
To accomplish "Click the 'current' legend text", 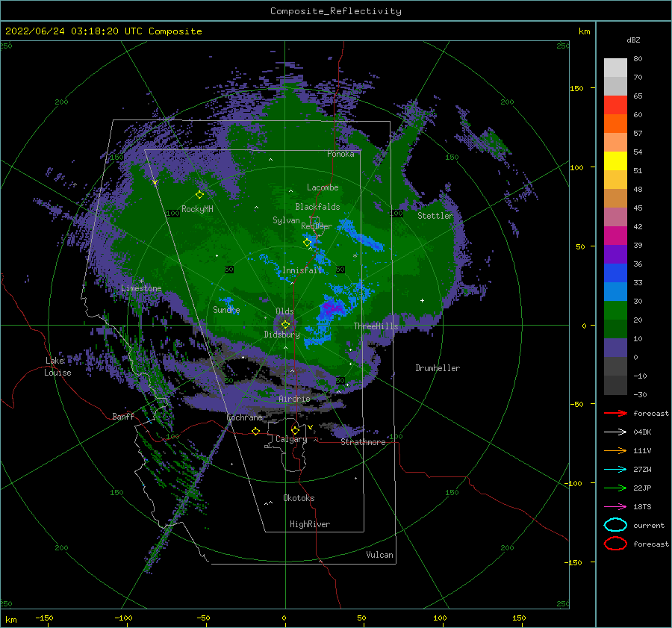I will 648,525.
